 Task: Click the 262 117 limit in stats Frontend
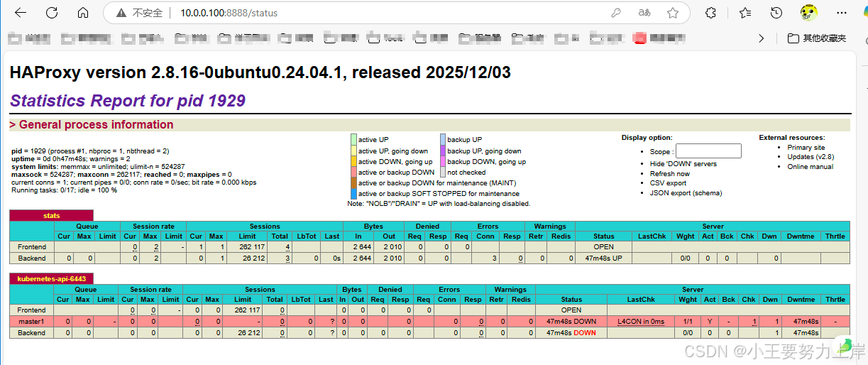click(x=247, y=247)
